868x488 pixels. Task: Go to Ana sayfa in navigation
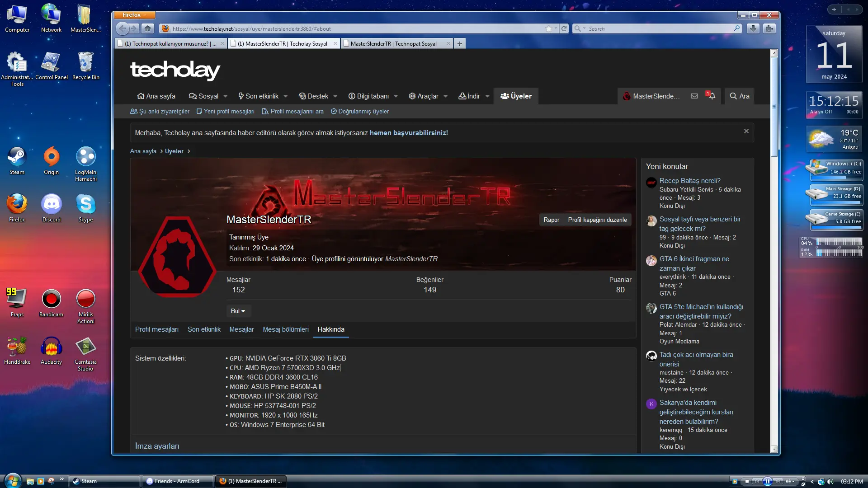tap(156, 96)
